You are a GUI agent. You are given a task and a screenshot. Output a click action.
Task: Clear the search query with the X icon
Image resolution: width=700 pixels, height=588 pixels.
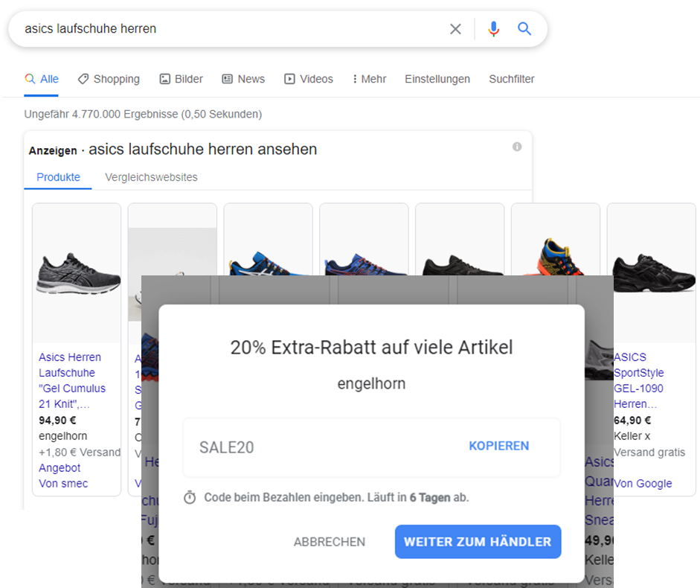[455, 29]
